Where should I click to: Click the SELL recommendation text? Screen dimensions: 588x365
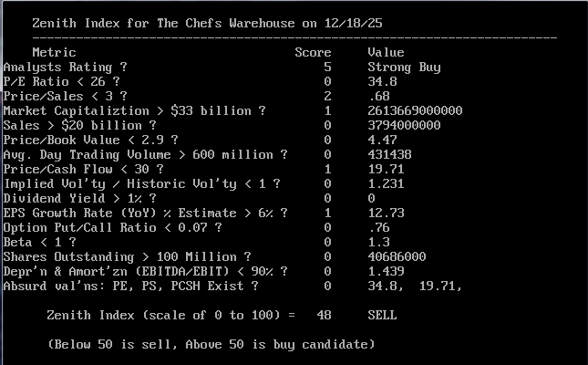tap(382, 315)
